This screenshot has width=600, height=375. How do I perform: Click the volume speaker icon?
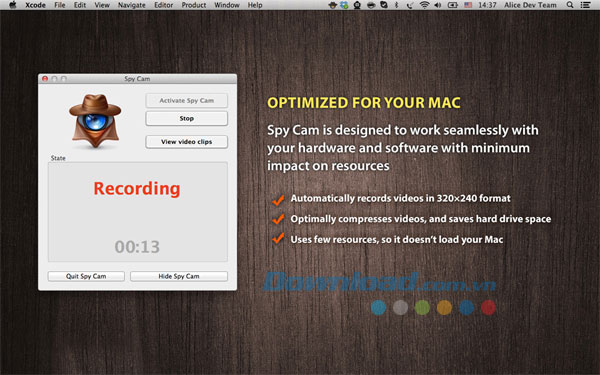pyautogui.click(x=438, y=5)
